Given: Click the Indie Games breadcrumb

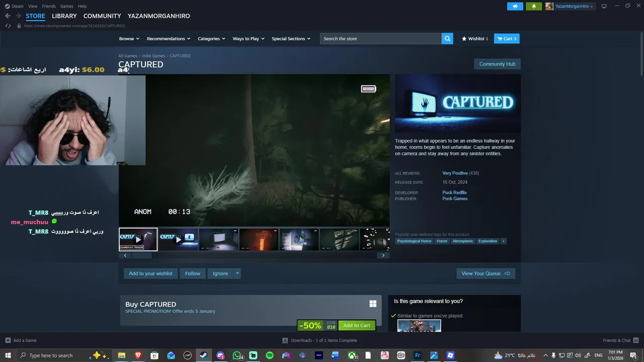Looking at the screenshot, I should coord(153,56).
